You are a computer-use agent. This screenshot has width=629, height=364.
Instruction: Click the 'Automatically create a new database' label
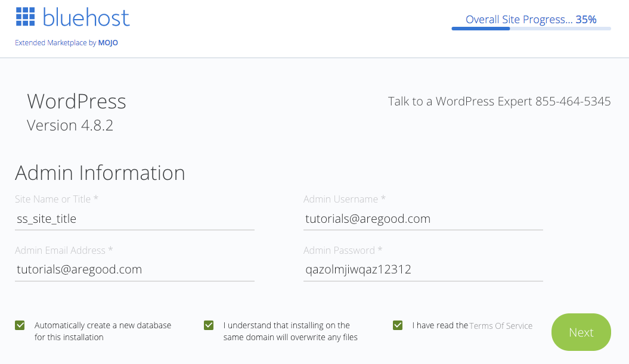(103, 331)
